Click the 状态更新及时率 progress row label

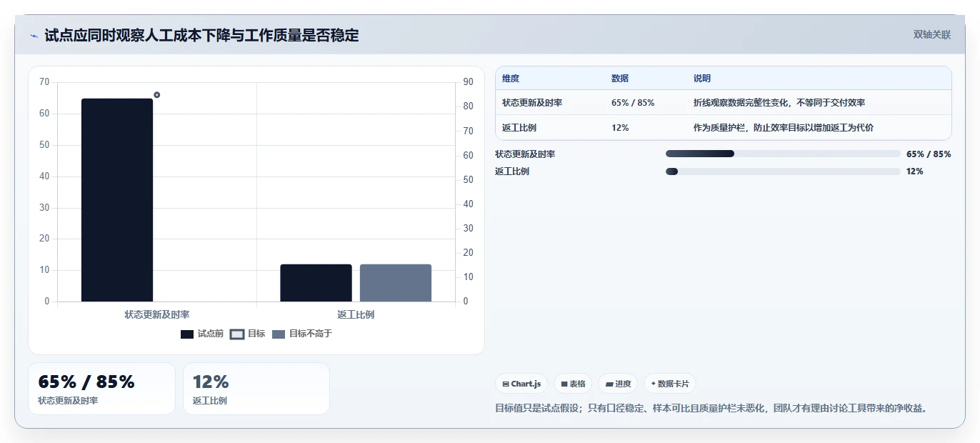point(525,154)
